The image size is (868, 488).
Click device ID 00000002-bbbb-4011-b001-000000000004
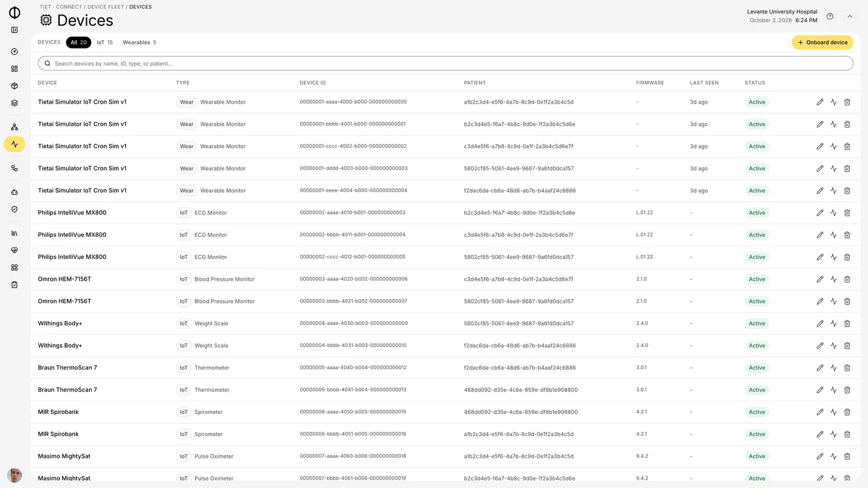click(353, 235)
